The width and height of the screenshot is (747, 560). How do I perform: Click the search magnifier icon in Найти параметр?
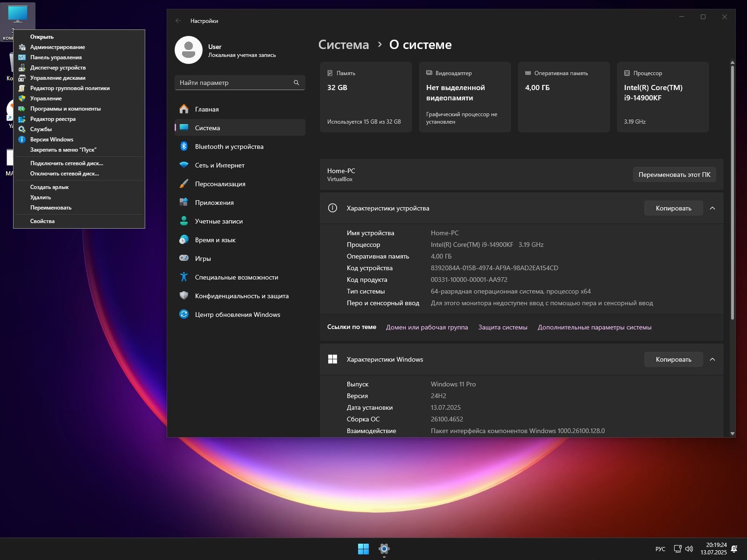point(296,83)
